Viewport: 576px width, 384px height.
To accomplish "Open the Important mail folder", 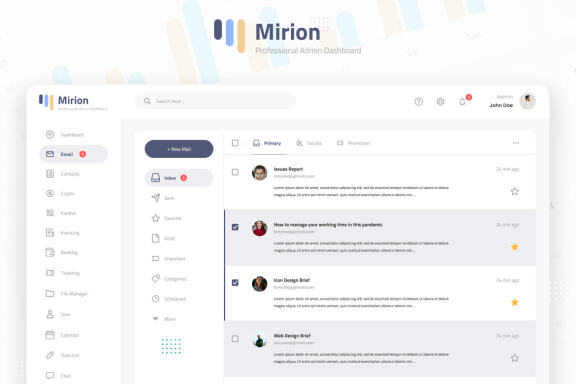I will pyautogui.click(x=169, y=259).
